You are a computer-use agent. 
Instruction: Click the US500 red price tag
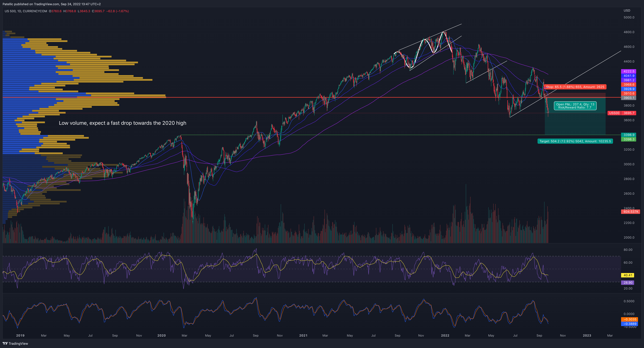tap(614, 113)
